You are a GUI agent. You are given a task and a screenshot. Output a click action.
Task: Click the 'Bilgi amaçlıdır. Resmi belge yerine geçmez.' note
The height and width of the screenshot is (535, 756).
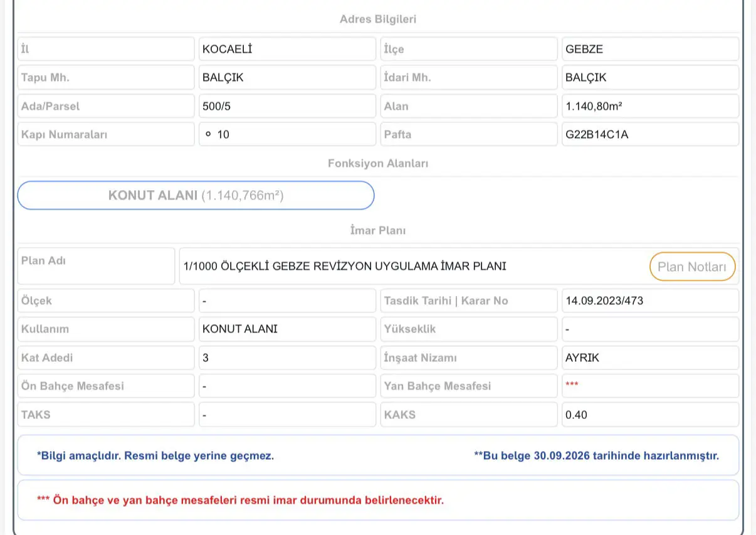pos(155,456)
